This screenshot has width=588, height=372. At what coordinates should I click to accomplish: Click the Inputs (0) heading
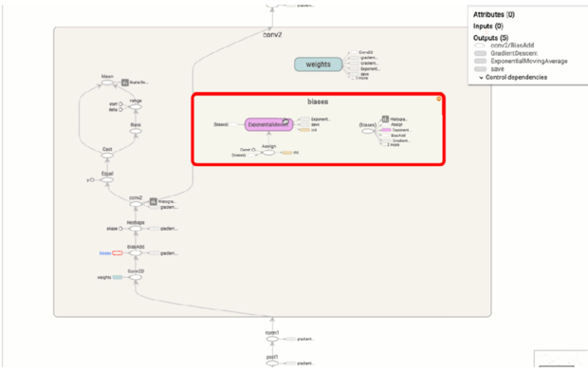(x=487, y=26)
